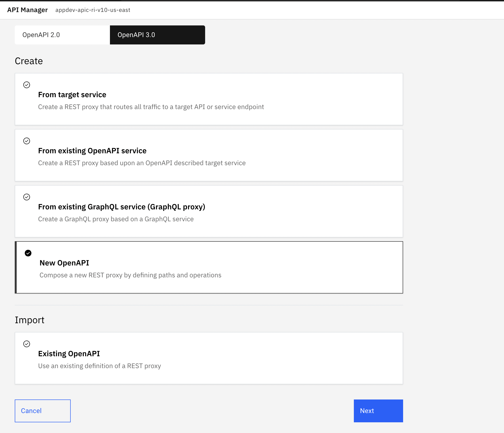Click the Next button
The height and width of the screenshot is (433, 504).
378,411
